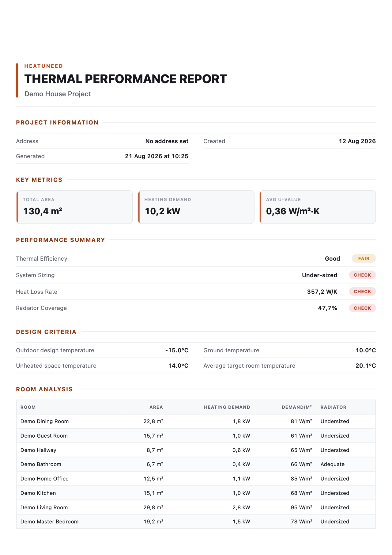Click Undersized status for Demo Master Bedroom
Image resolution: width=392 pixels, height=555 pixels.
click(335, 522)
